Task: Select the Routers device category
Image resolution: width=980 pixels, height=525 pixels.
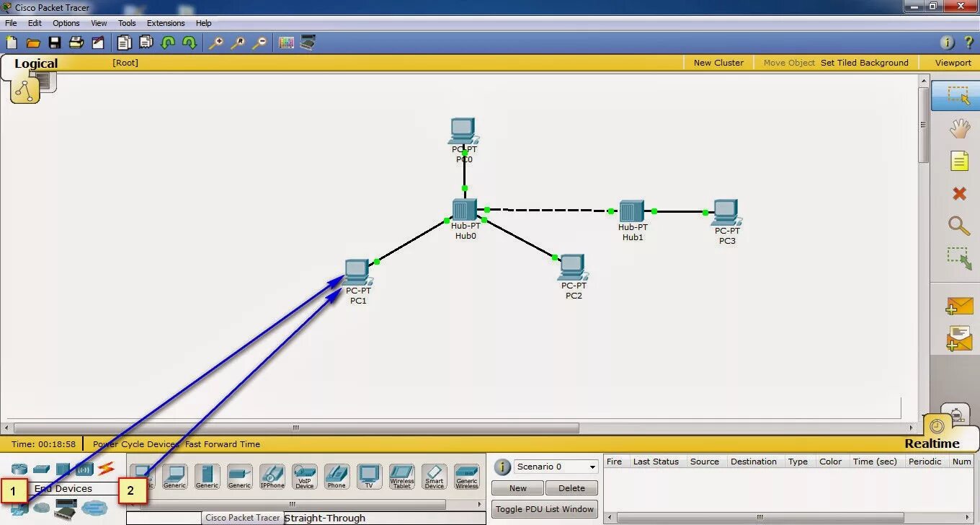Action: click(19, 469)
